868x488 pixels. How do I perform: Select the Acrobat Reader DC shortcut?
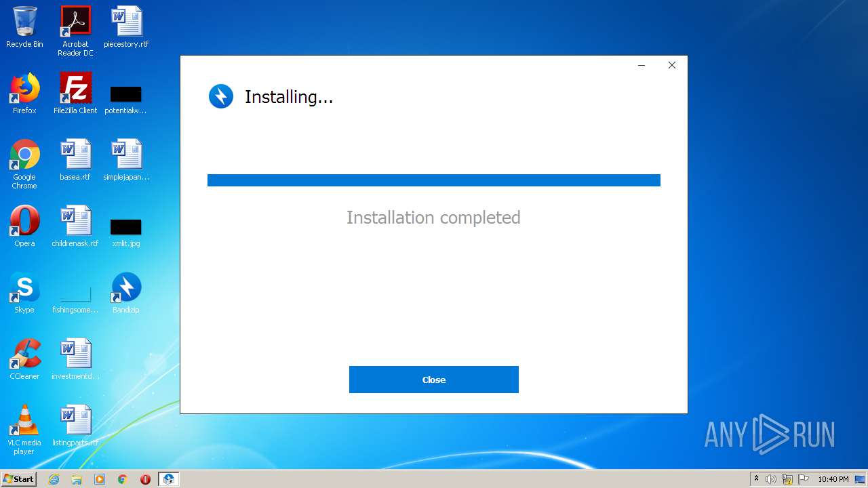[75, 31]
